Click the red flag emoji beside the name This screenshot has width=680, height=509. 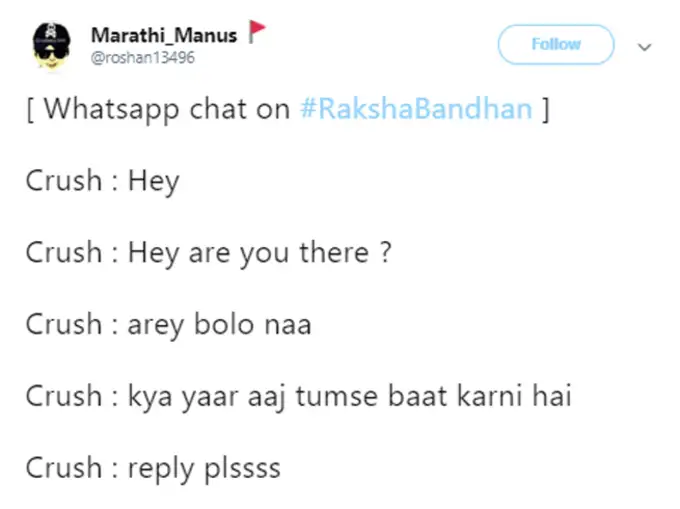pos(256,33)
